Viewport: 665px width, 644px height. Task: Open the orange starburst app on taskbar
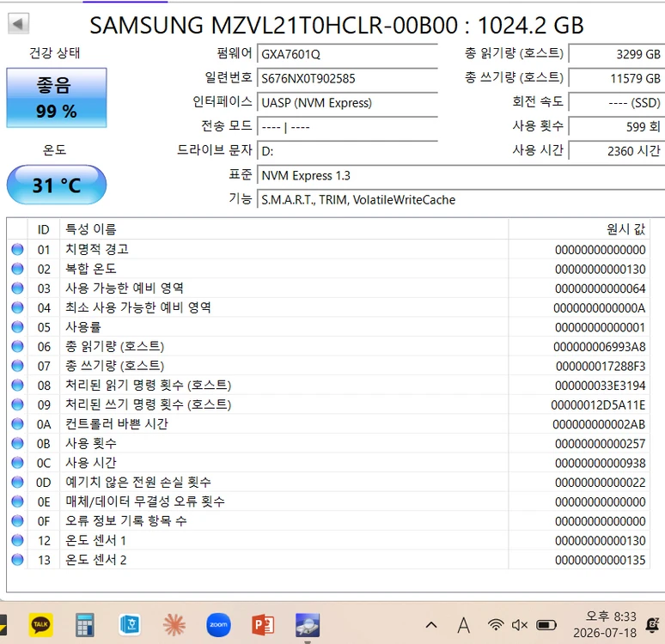tap(174, 624)
